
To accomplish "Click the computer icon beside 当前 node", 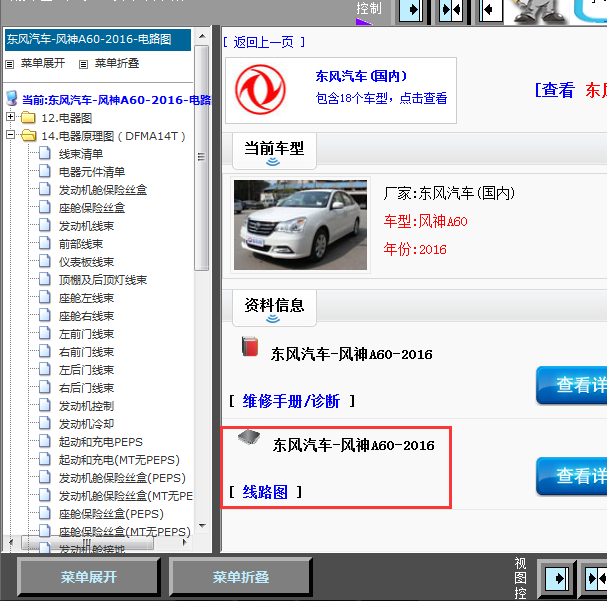I will [12, 98].
